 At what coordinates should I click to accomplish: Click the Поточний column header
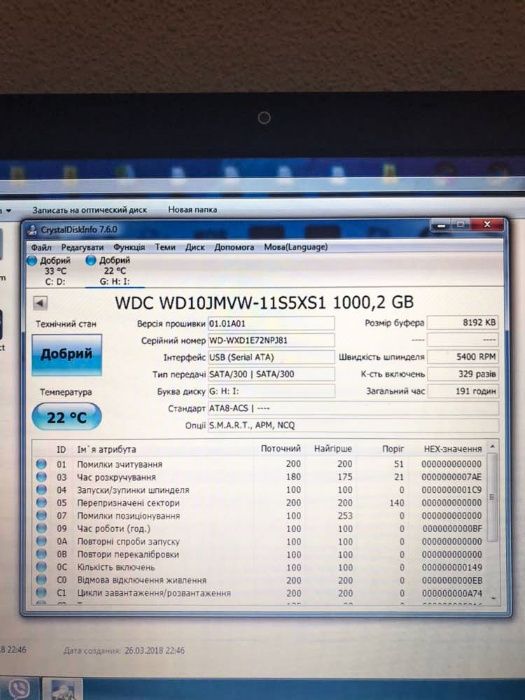click(x=280, y=449)
